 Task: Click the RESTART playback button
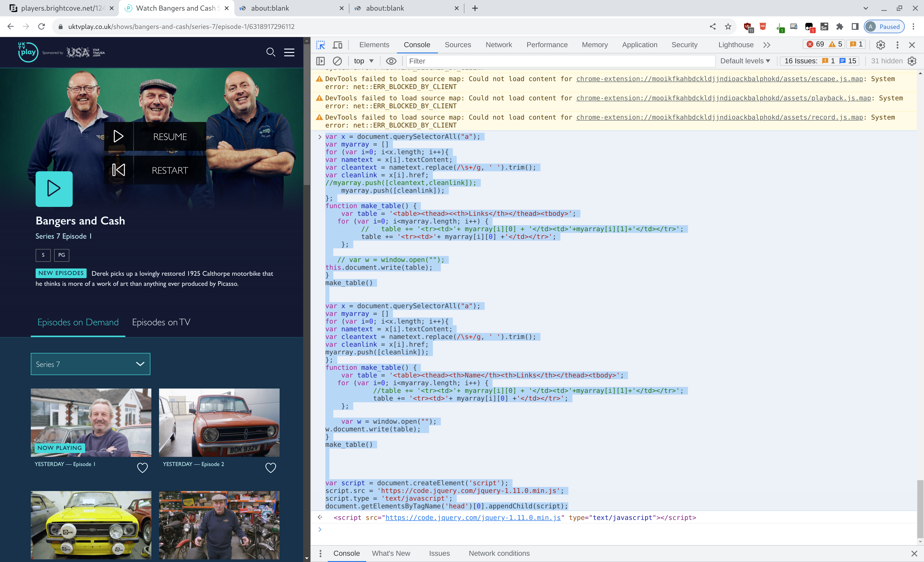[x=169, y=170]
